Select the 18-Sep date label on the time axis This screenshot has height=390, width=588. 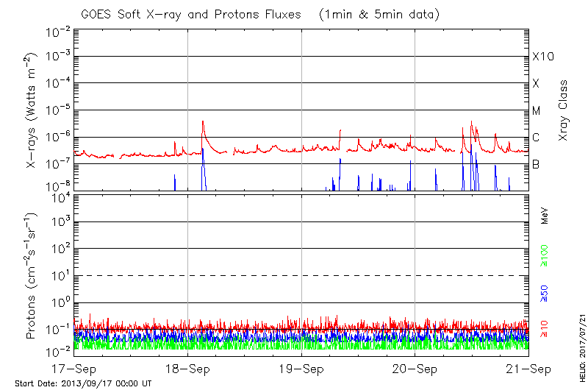tap(188, 368)
